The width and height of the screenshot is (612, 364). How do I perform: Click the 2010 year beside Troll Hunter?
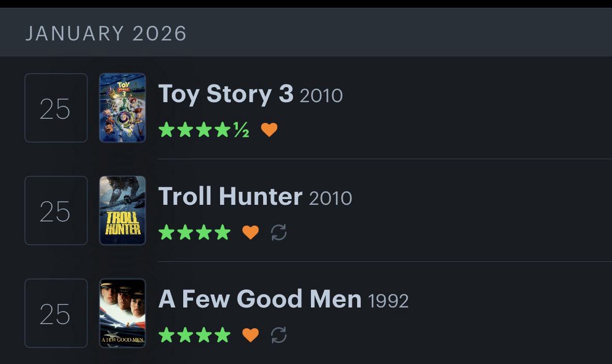click(x=330, y=198)
